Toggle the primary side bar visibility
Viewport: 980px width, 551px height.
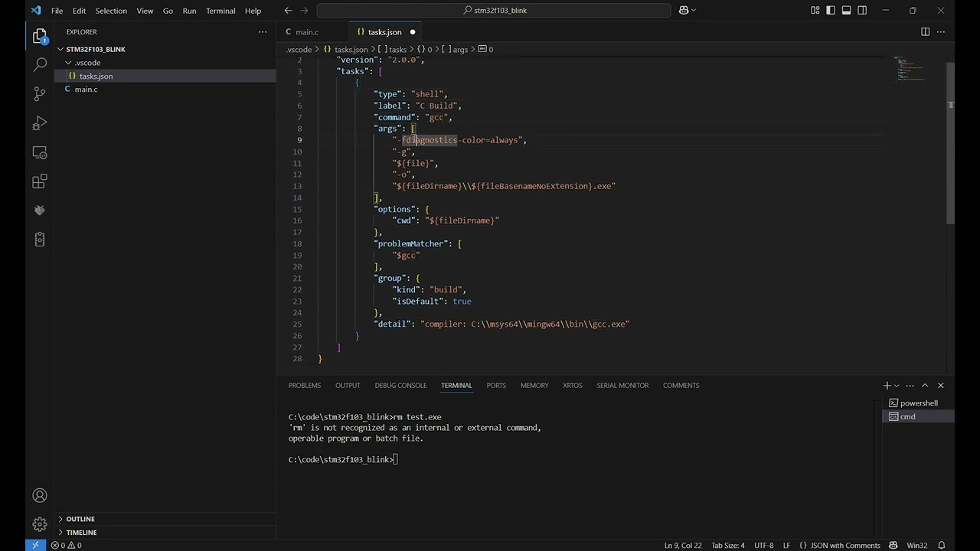(x=831, y=11)
